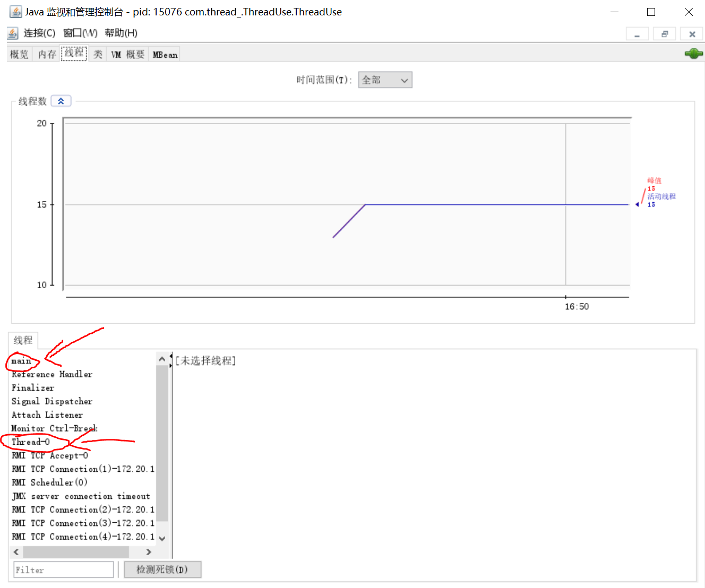705x588 pixels.
Task: Click the 概览 (Overview) tab
Action: (19, 53)
